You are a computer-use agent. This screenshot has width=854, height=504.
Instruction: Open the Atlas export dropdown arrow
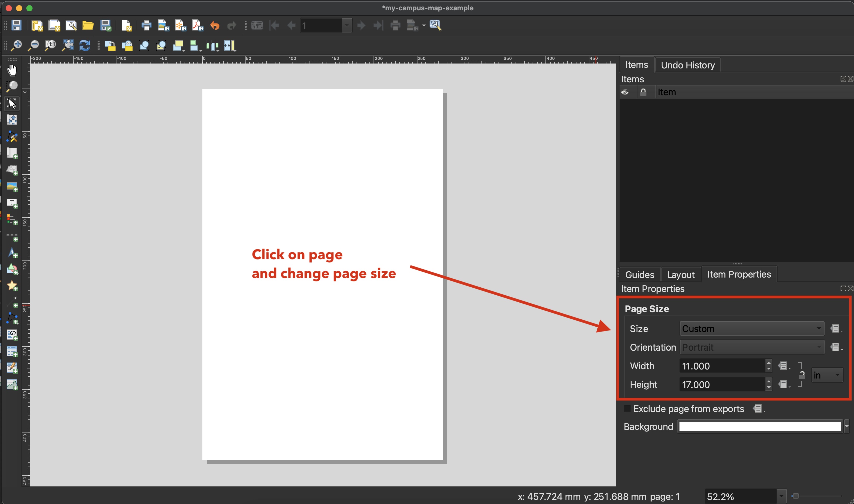[423, 26]
